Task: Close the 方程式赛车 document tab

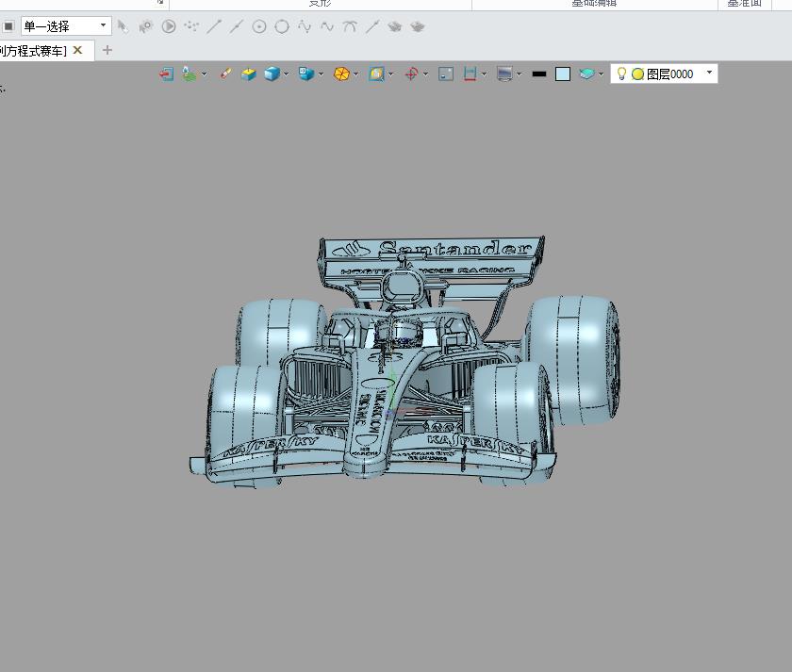Action: click(77, 50)
